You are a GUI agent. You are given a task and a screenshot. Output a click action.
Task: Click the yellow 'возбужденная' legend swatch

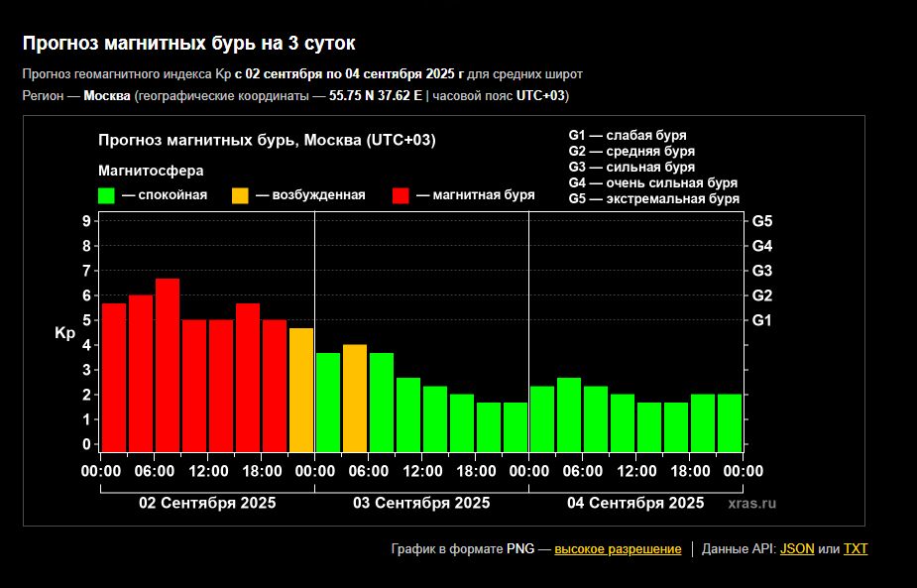(241, 195)
